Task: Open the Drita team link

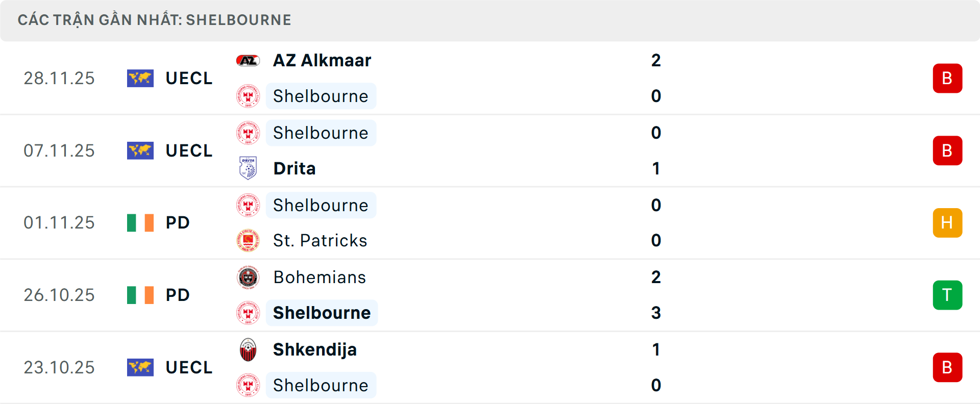Action: [295, 168]
